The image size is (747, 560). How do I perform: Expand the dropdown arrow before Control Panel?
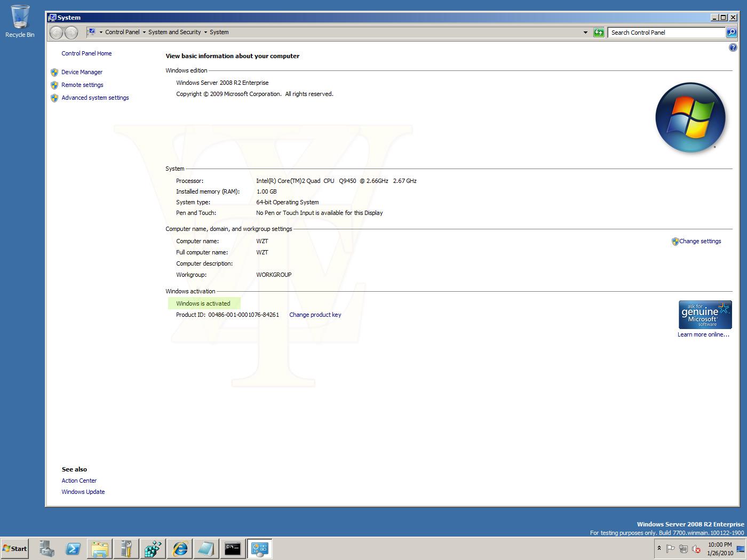tap(101, 33)
